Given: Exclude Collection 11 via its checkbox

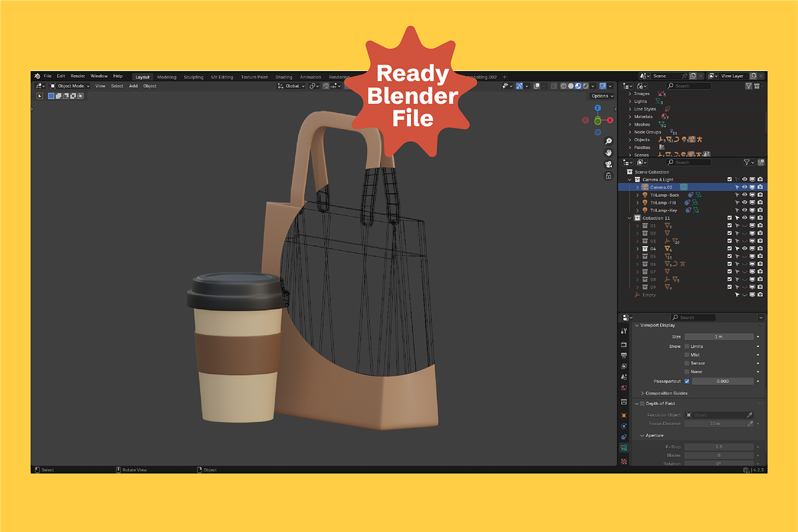Looking at the screenshot, I should click(x=730, y=218).
